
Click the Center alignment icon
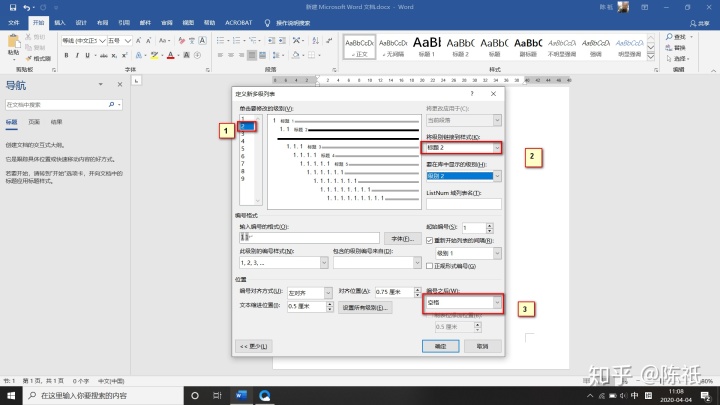pos(231,55)
